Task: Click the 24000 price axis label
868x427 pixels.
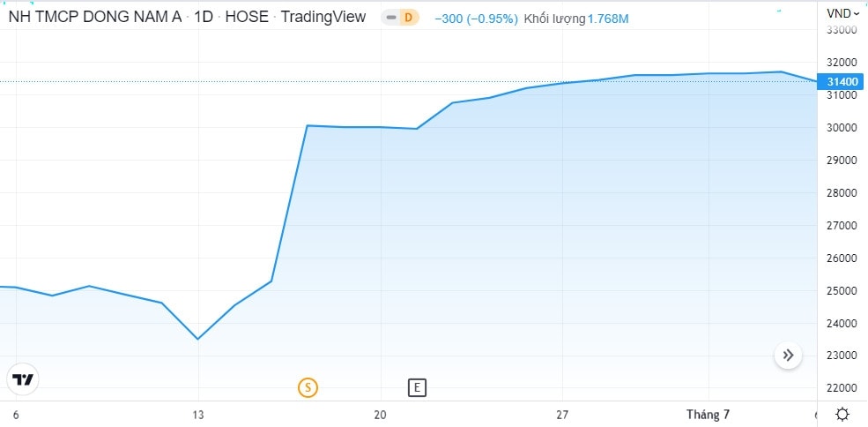Action: pyautogui.click(x=842, y=323)
